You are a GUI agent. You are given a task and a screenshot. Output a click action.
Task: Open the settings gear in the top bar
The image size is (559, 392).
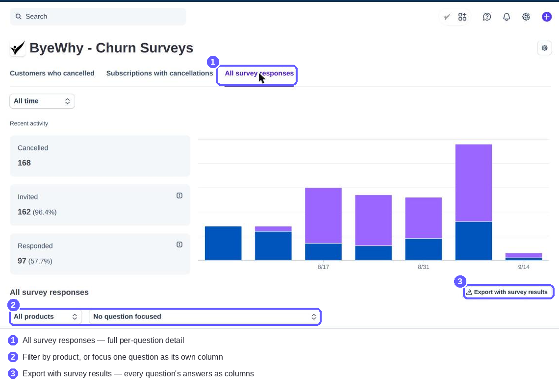[x=526, y=17]
